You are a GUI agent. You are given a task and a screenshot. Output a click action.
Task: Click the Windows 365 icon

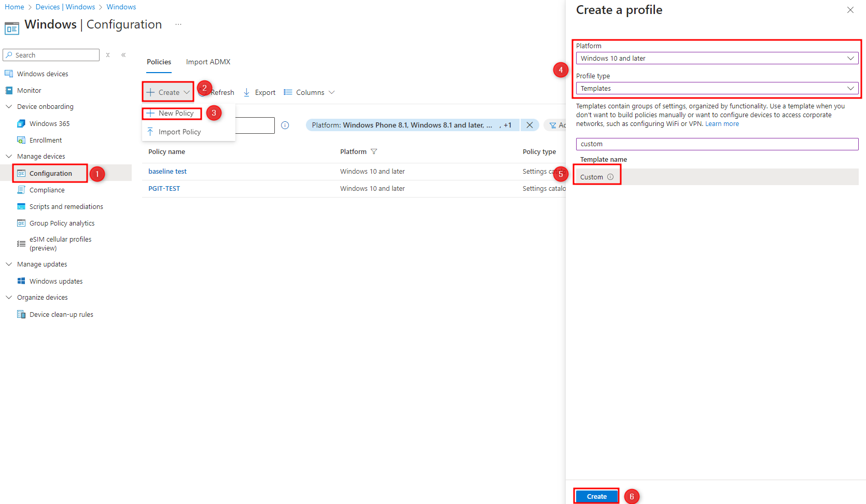(x=21, y=123)
